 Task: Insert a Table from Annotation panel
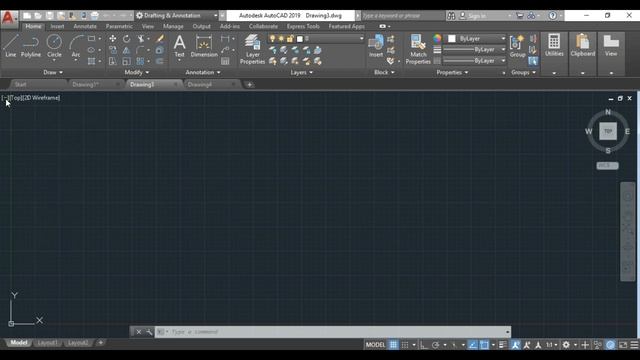225,61
